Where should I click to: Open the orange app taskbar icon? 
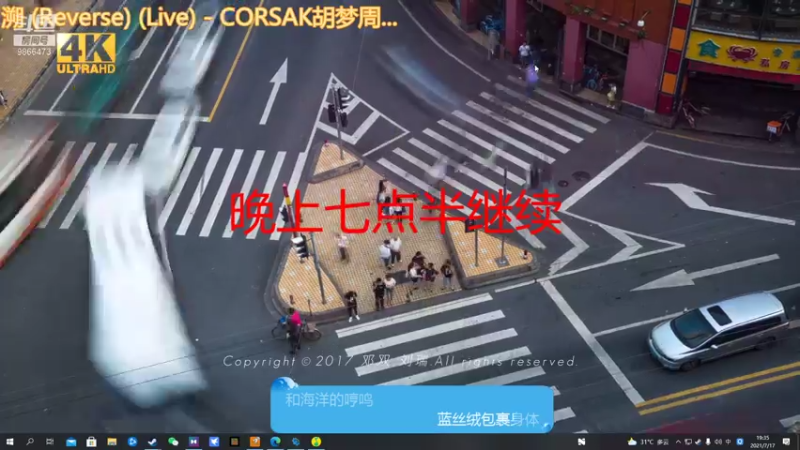[x=255, y=442]
